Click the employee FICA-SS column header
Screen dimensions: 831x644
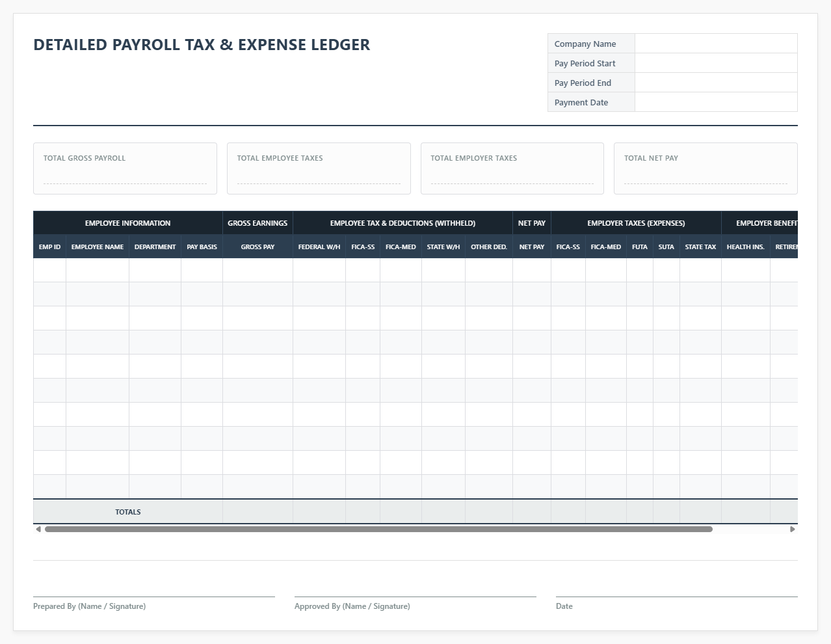pos(363,247)
